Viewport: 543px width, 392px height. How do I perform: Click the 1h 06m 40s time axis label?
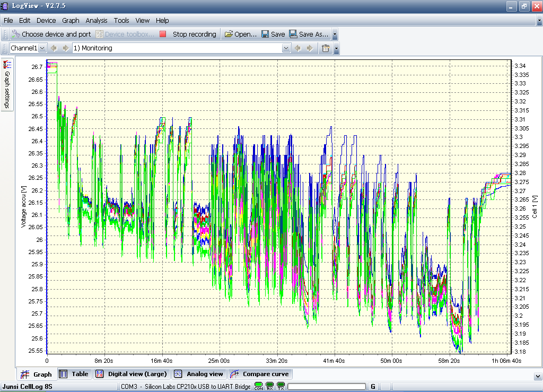506,361
